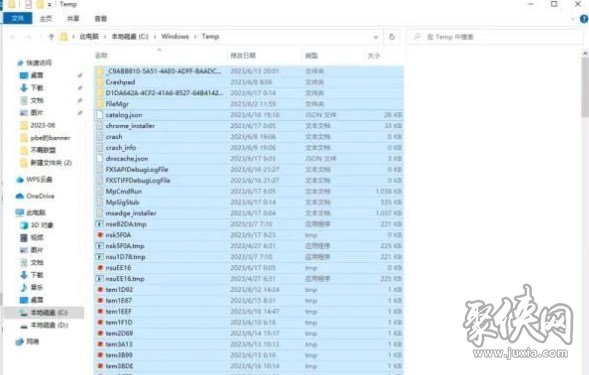Open WPS云盘 in the navigation pane
Screen dimensions: 589x375
[x=39, y=180]
